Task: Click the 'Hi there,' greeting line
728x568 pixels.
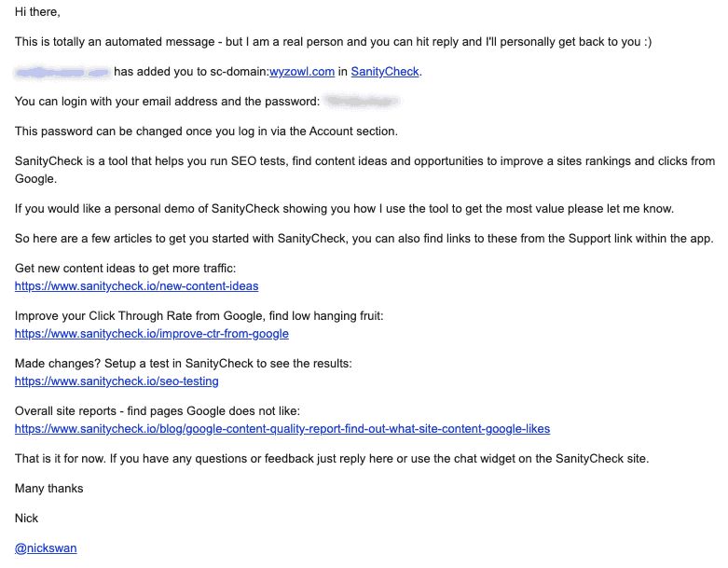Action: coord(37,11)
